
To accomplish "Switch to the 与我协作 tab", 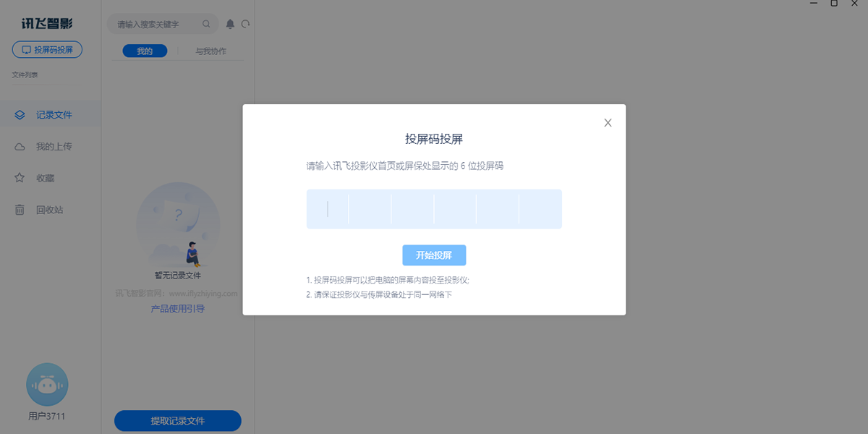I will click(210, 51).
